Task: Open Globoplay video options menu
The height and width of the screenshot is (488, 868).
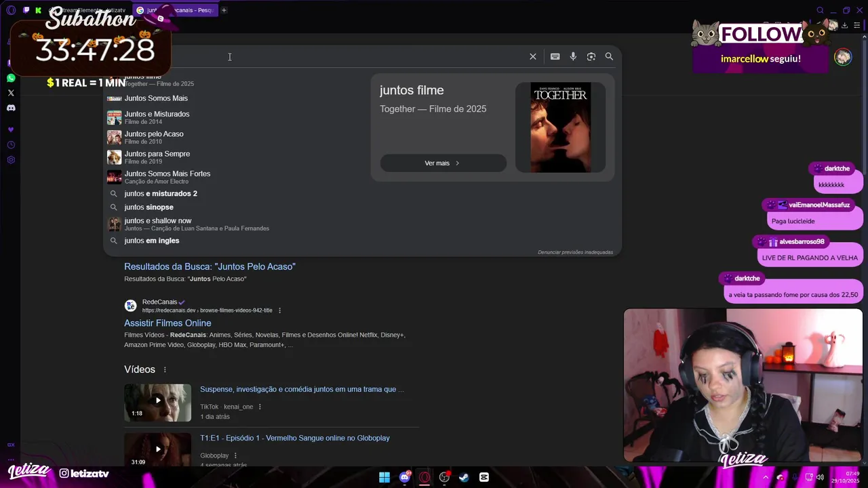Action: [235, 455]
